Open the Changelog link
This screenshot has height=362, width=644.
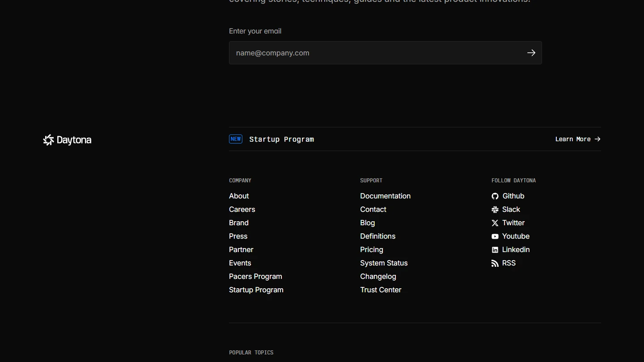pos(378,276)
